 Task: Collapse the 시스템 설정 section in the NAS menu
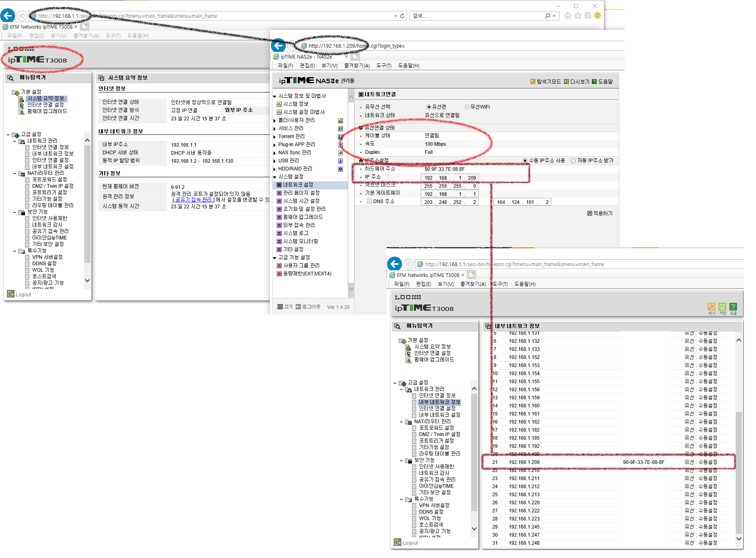coord(275,177)
